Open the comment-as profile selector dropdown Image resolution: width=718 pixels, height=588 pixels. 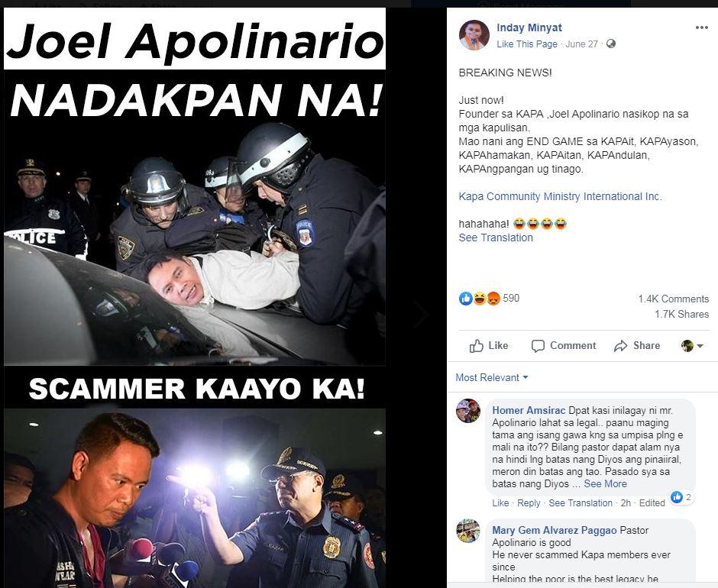[692, 346]
